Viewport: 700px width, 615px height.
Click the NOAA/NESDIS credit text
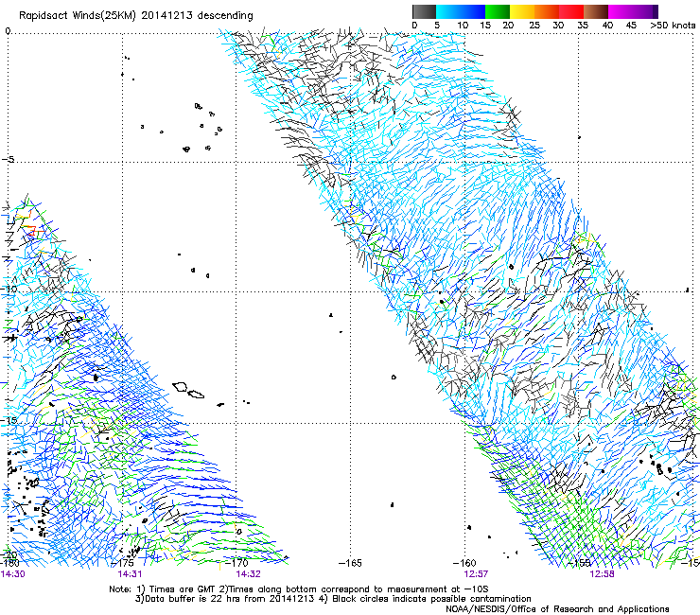pos(557,609)
